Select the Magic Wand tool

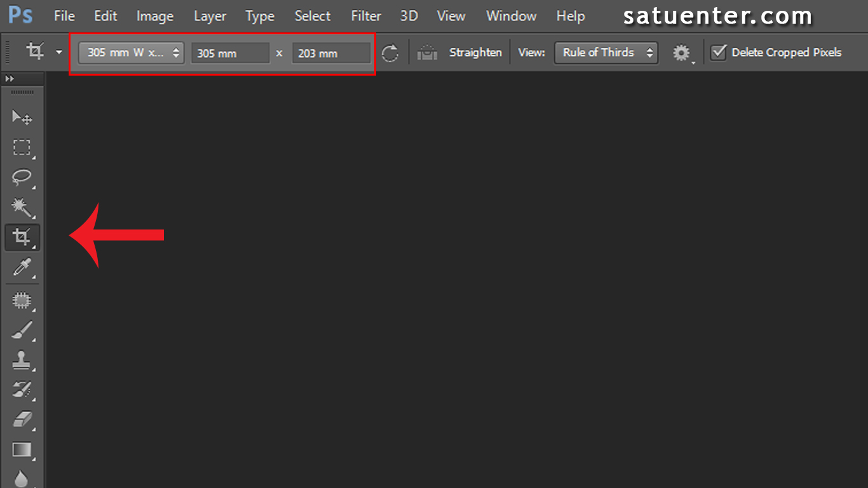point(22,208)
